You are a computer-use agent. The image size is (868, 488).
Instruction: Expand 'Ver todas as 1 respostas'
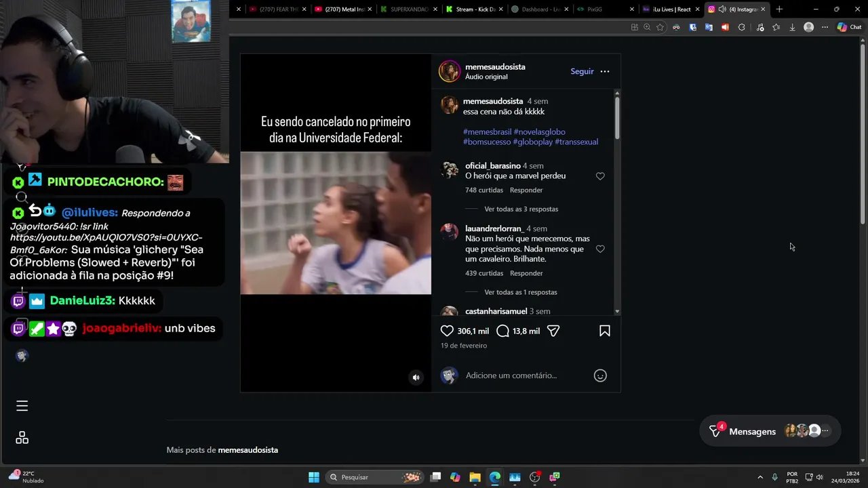tap(521, 292)
